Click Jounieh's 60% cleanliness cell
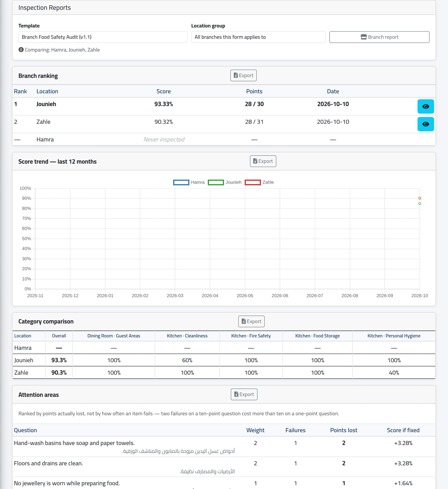 click(187, 360)
